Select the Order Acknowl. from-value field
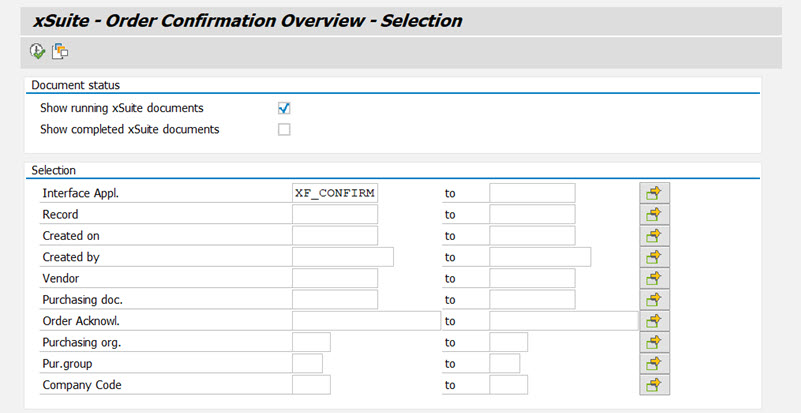The width and height of the screenshot is (801, 413). coord(366,321)
